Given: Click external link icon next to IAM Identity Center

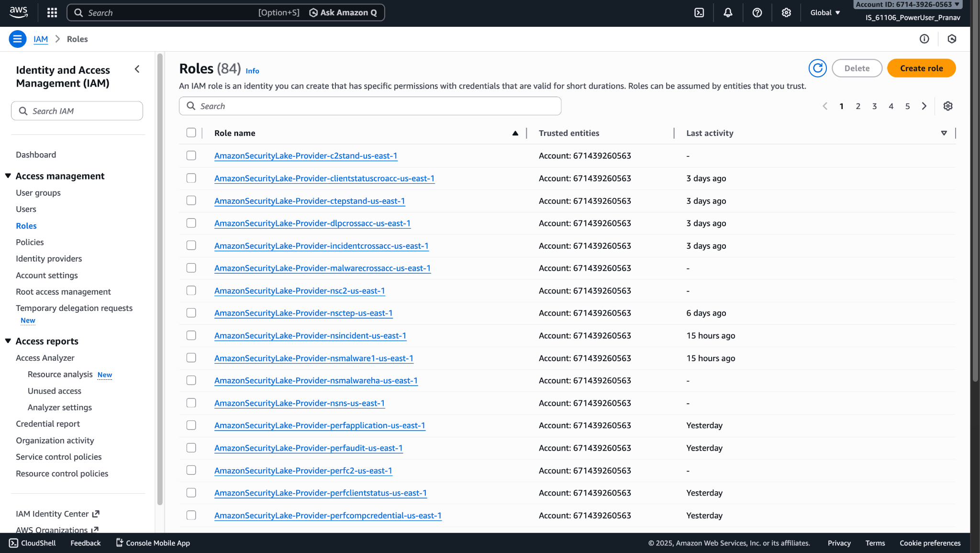Looking at the screenshot, I should pos(96,514).
